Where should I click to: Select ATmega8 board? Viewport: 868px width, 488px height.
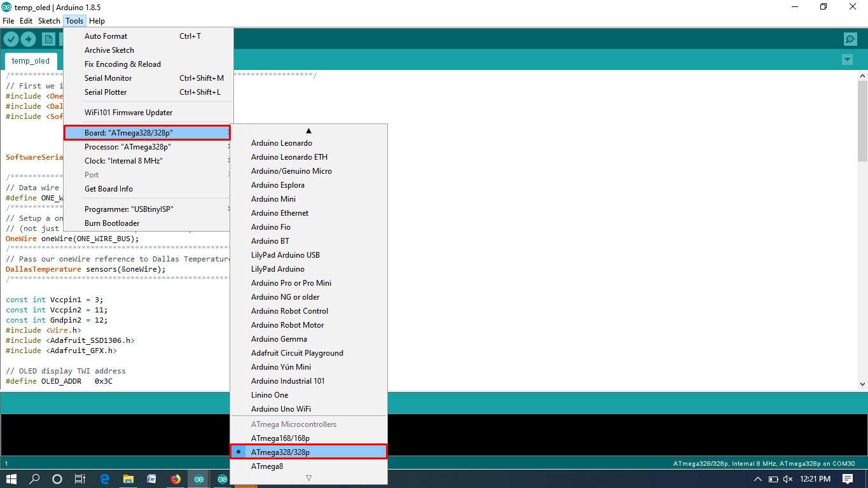pyautogui.click(x=308, y=466)
